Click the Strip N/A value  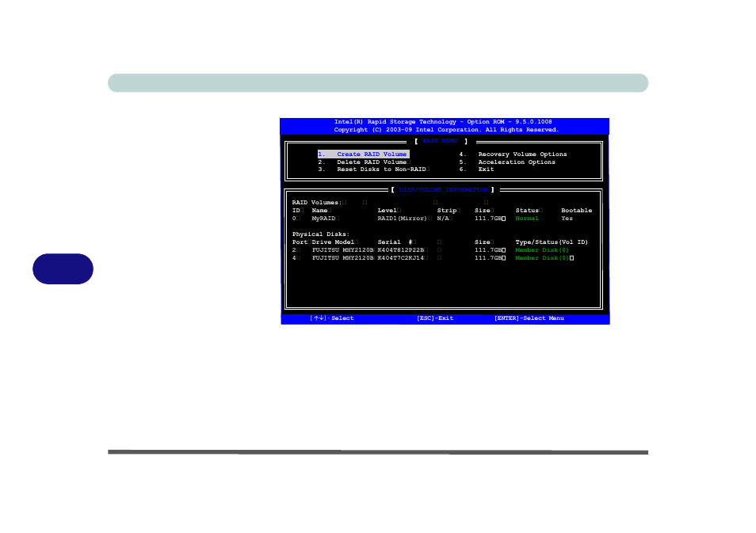[443, 219]
